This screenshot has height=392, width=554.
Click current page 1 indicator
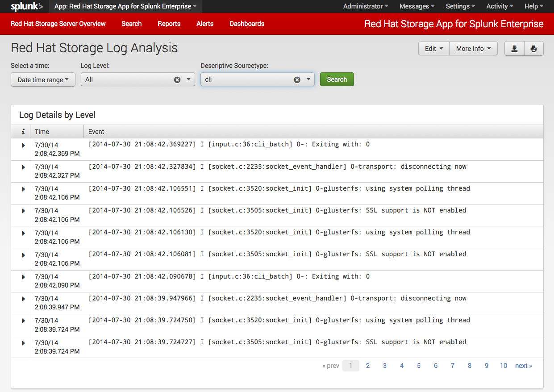tap(351, 366)
